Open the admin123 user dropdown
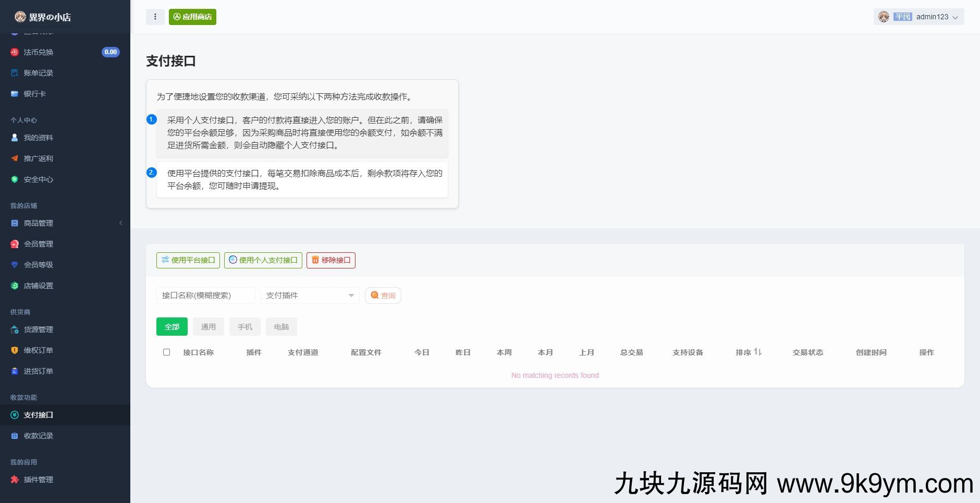Image resolution: width=980 pixels, height=503 pixels. pos(918,17)
